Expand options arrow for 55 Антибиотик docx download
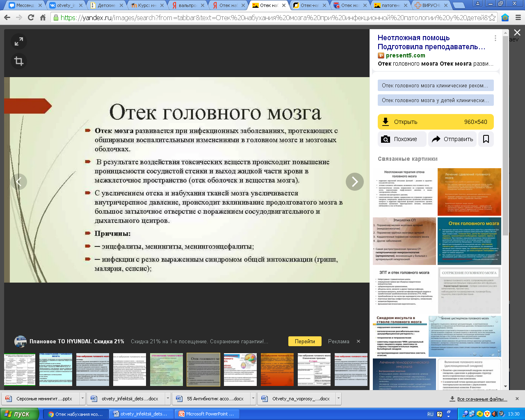The image size is (525, 420). coord(253,398)
